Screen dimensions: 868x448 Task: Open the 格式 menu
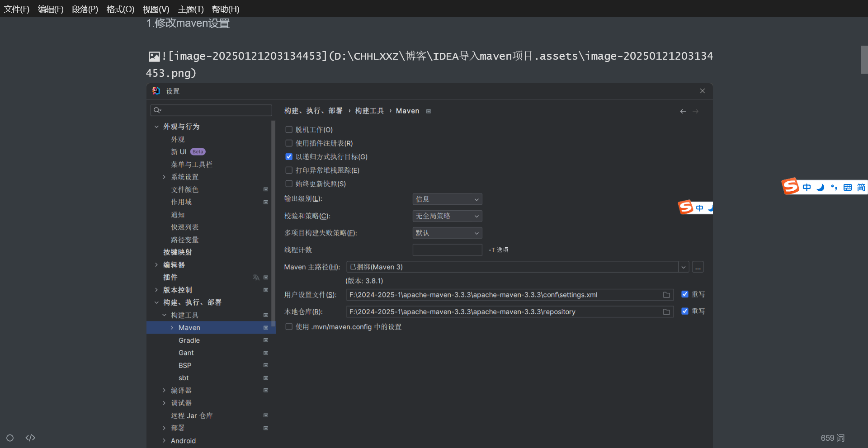click(x=120, y=9)
